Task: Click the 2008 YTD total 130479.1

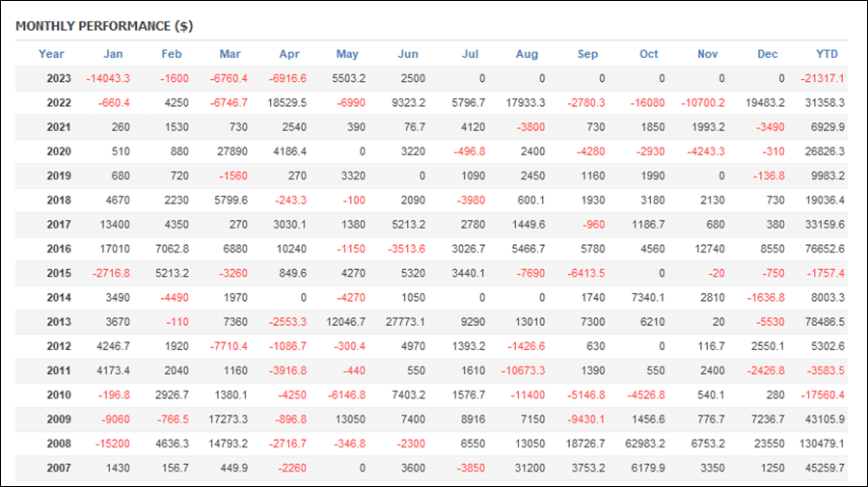Action: point(822,444)
